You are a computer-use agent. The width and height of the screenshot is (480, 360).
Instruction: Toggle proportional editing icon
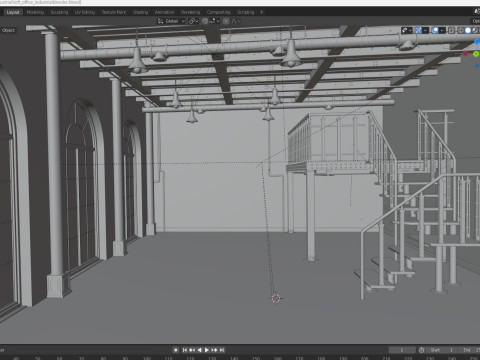(226, 21)
